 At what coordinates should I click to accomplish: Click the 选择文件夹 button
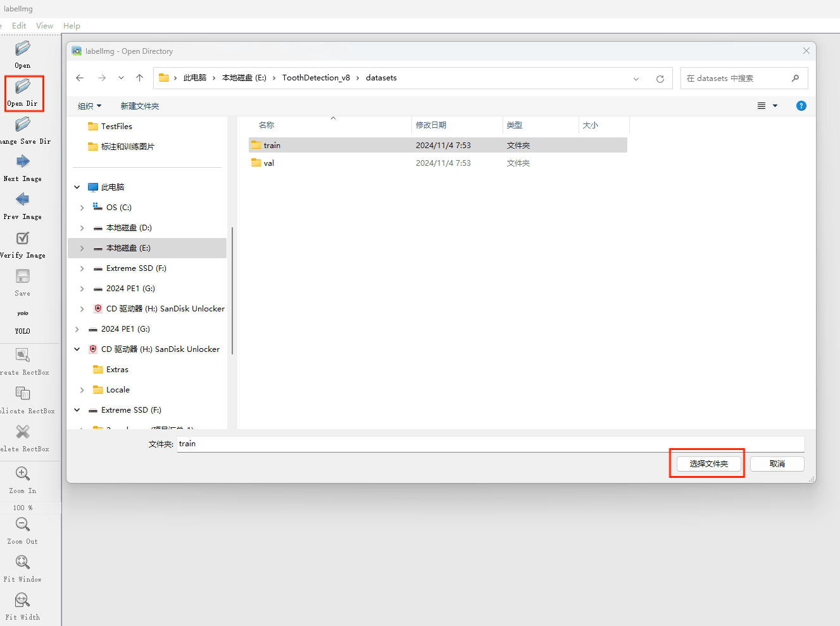click(708, 464)
